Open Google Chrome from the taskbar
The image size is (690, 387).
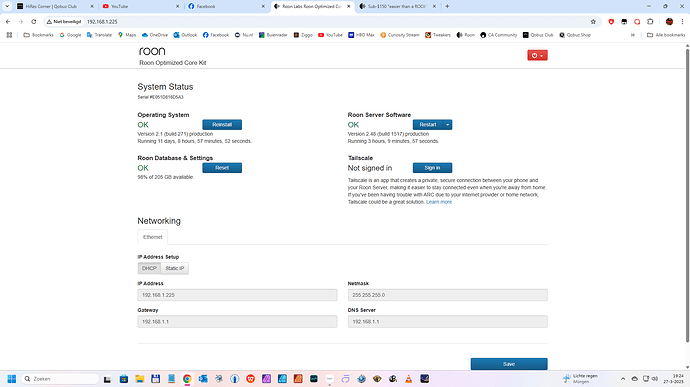point(187,379)
